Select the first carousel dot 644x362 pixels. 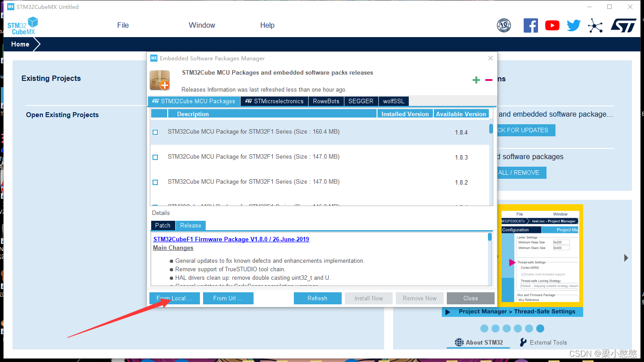484,328
